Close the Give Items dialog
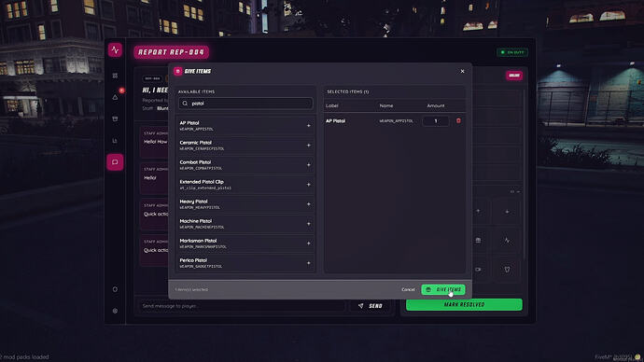Screen dimensions: 644x362 [x=462, y=72]
